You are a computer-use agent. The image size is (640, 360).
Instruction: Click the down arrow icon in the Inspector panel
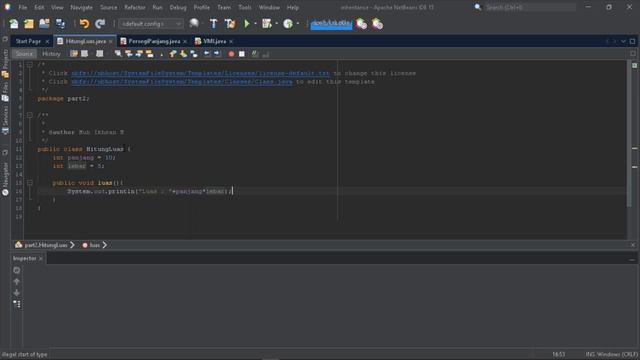point(17,293)
